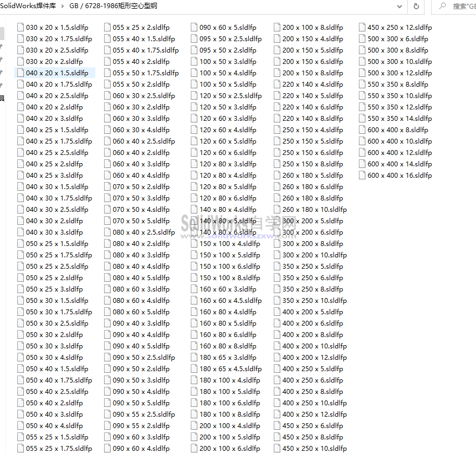Click icon of 090 x 60 x 5.sldlfp
This screenshot has width=476, height=453.
(194, 27)
